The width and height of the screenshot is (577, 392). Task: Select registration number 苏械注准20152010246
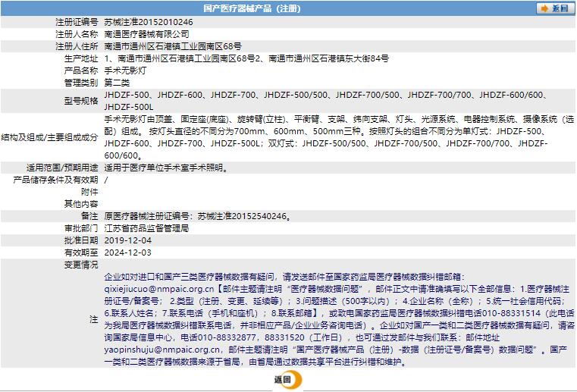149,22
